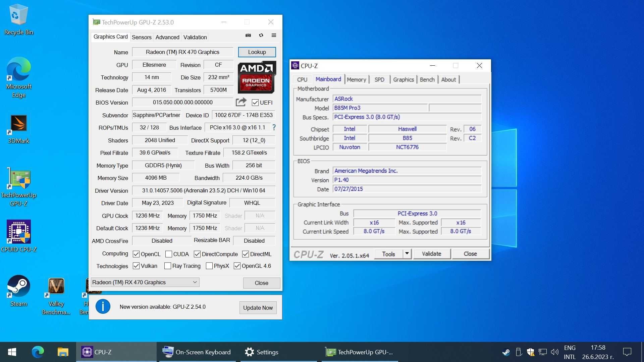Click the Bus Interface question mark
Screen dimensions: 644x362
point(274,127)
